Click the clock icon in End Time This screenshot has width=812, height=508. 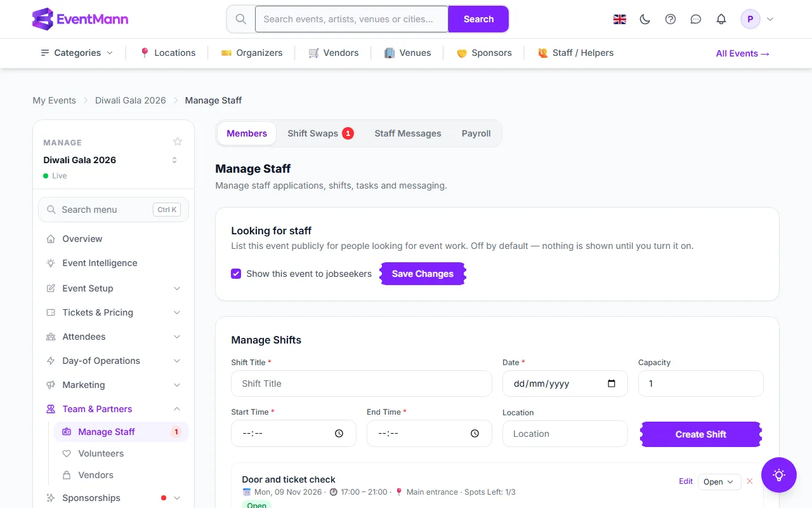point(475,433)
